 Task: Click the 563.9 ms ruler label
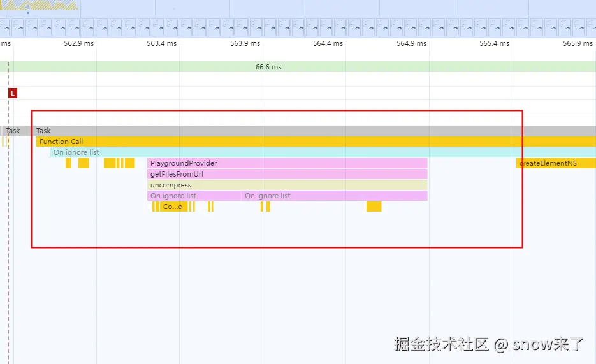point(245,43)
